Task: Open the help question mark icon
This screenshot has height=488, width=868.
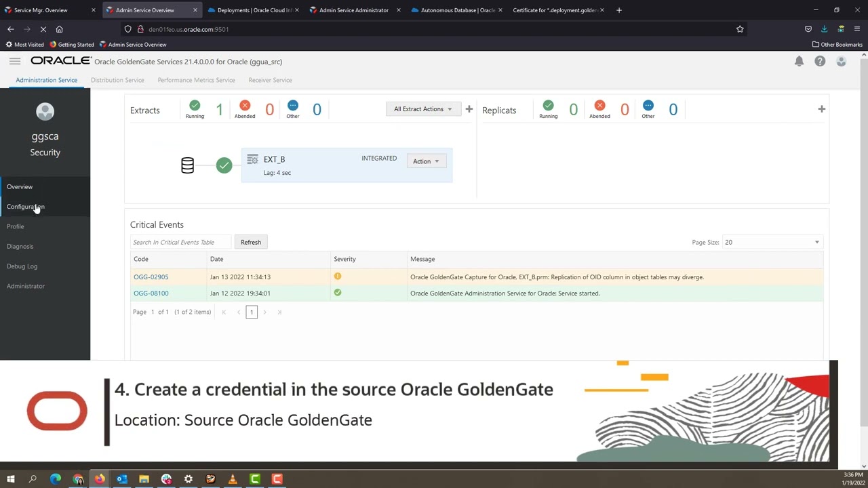Action: point(820,61)
